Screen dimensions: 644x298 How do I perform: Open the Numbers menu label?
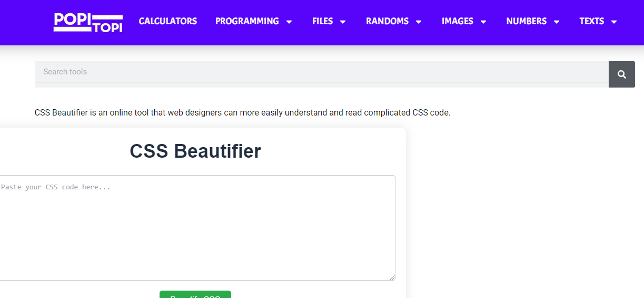click(x=526, y=21)
